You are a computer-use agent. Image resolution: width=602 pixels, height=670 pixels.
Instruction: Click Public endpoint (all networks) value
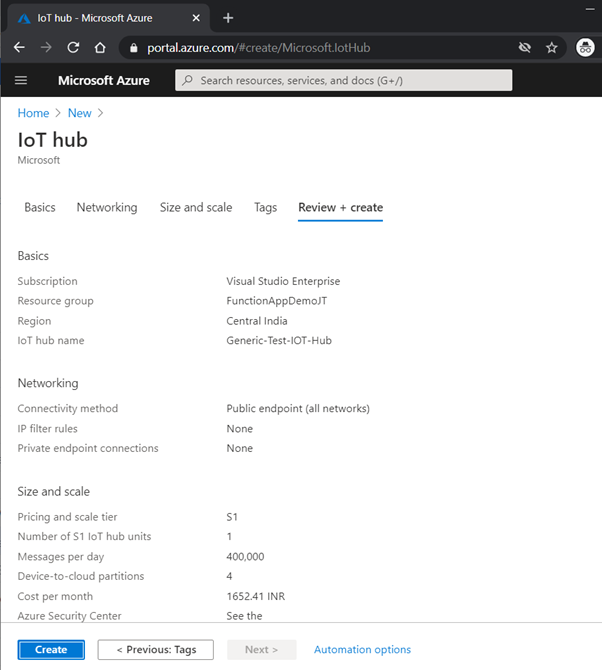pyautogui.click(x=298, y=408)
